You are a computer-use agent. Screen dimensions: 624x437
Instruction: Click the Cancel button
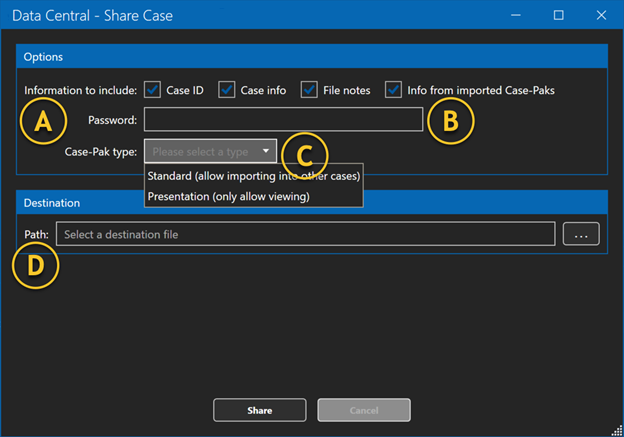(364, 410)
